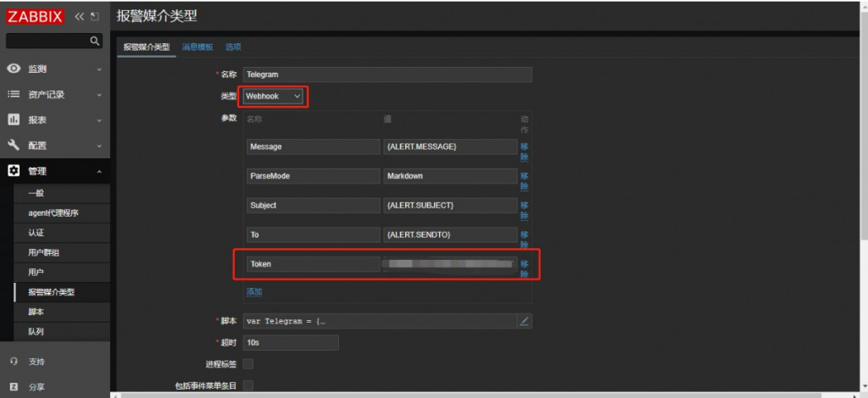
Task: Expand the 配置 menu
Action: coord(99,146)
